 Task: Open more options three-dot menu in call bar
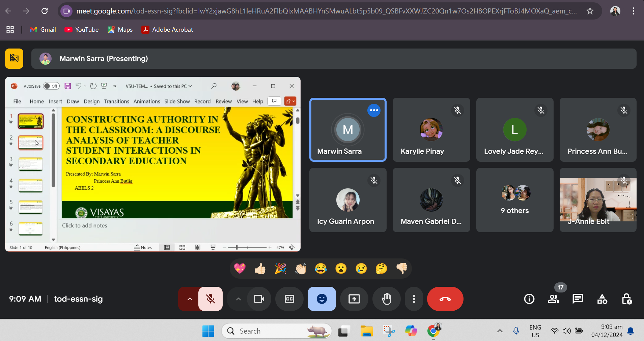click(414, 299)
